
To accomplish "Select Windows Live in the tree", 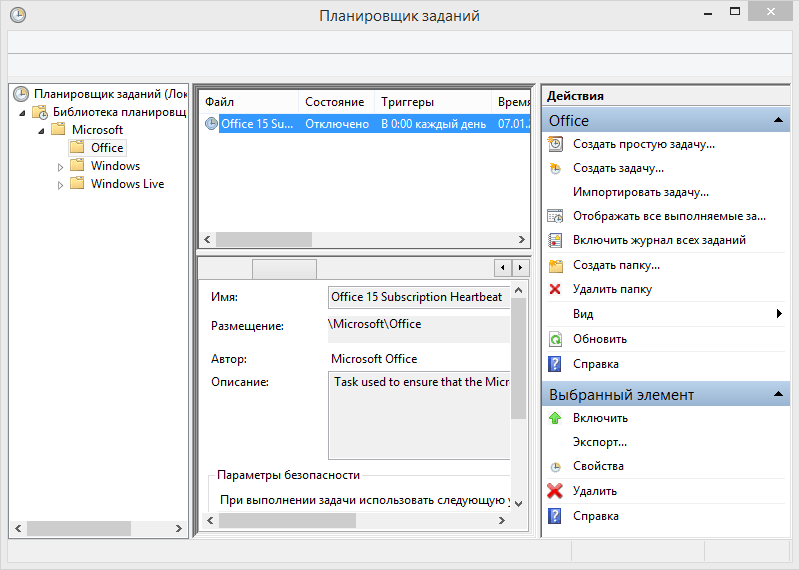I will 128,184.
